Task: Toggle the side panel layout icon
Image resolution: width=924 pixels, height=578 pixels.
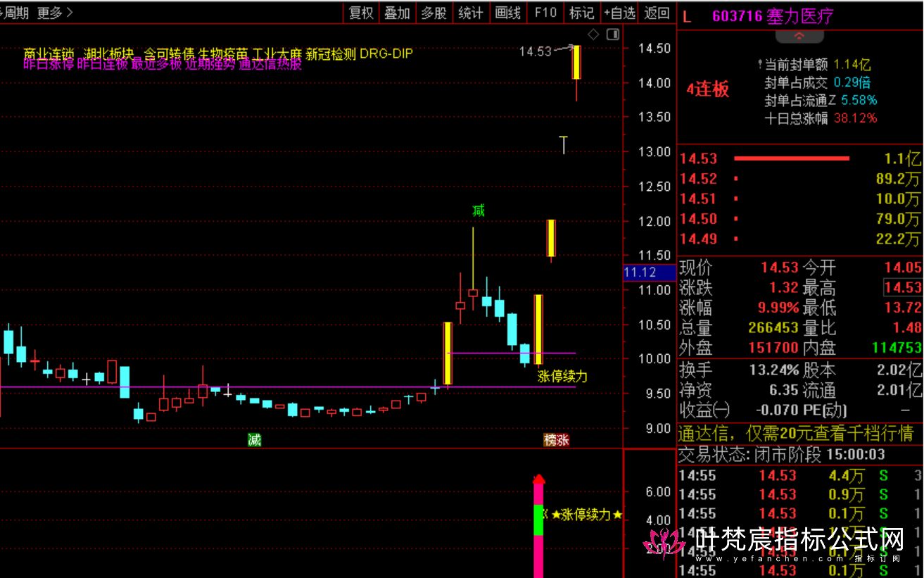Action: 613,34
